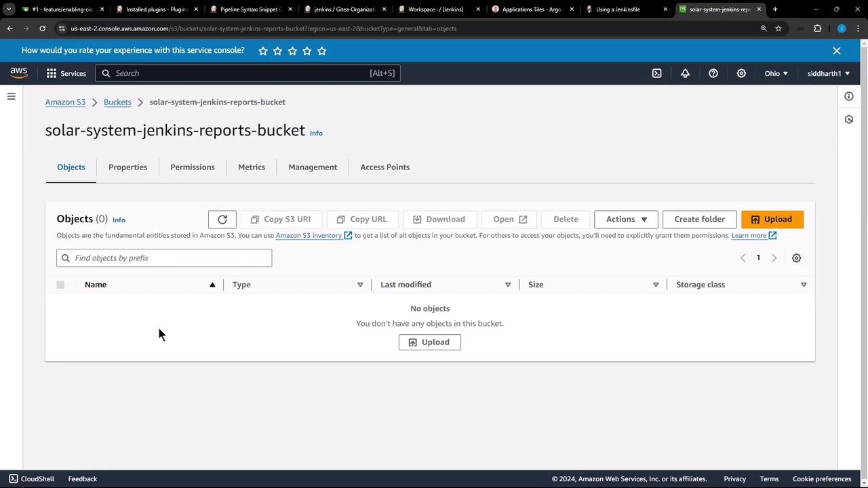Select the Objects tab

click(71, 167)
